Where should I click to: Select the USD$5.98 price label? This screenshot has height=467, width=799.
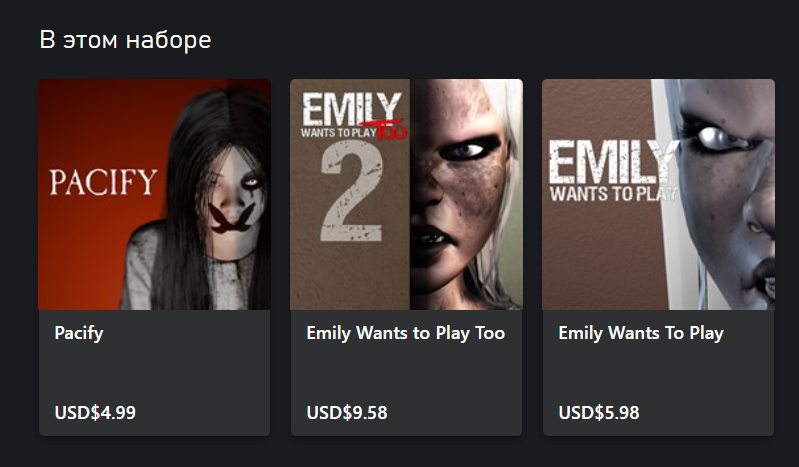[599, 412]
